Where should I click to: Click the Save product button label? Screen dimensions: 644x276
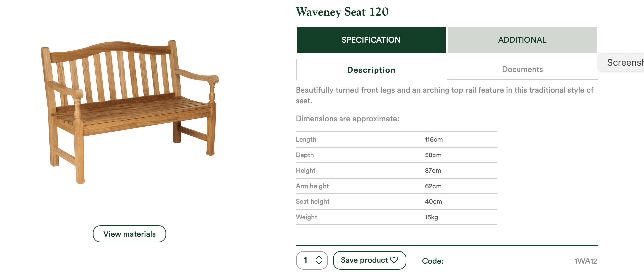pyautogui.click(x=364, y=260)
